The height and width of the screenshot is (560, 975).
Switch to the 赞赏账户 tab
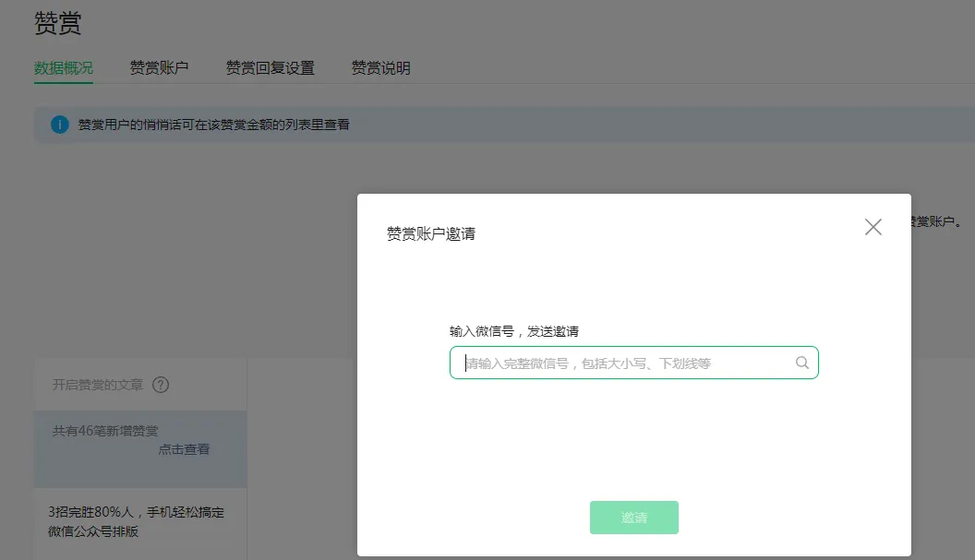(159, 67)
